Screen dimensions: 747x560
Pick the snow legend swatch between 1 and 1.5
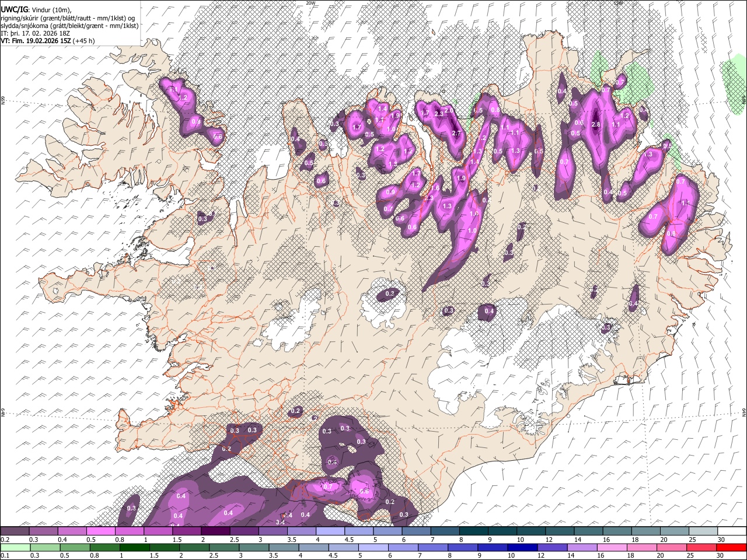click(x=158, y=531)
